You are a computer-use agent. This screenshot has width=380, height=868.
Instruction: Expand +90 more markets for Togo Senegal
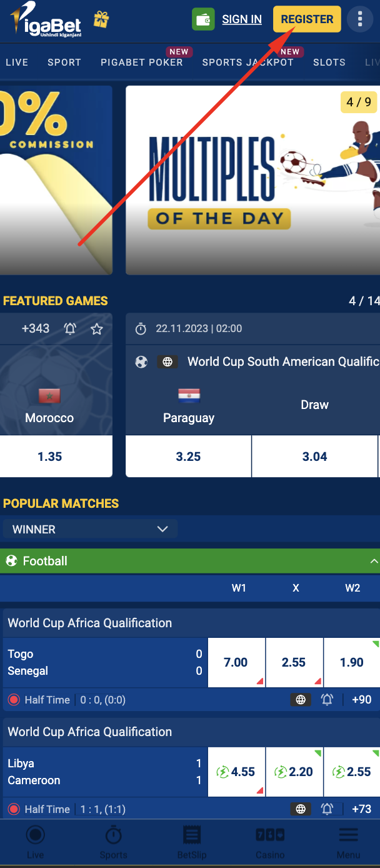click(x=362, y=700)
